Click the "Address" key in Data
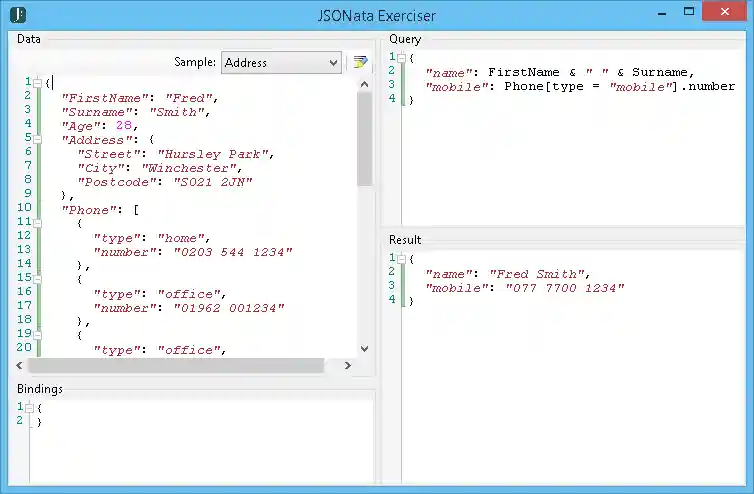 (97, 140)
